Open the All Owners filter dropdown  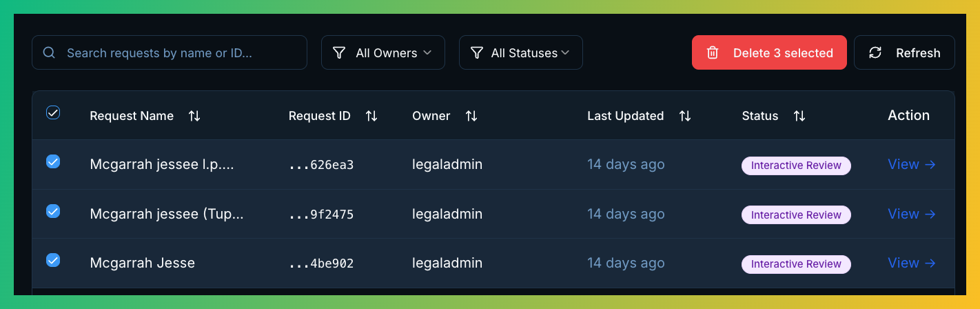[383, 53]
